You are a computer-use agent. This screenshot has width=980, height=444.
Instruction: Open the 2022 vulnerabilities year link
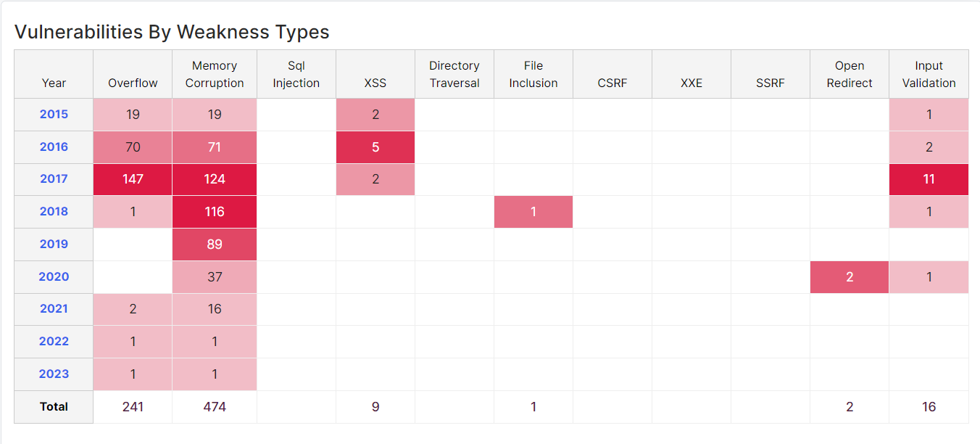coord(53,341)
